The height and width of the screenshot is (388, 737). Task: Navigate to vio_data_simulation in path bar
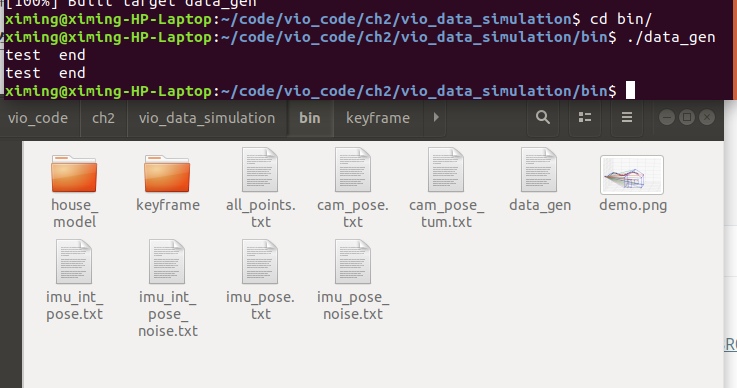207,118
